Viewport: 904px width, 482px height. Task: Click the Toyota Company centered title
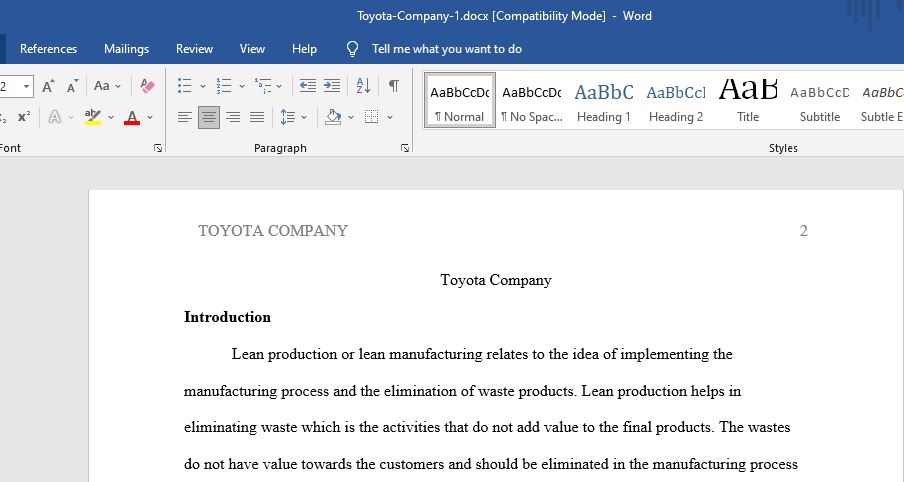(496, 280)
